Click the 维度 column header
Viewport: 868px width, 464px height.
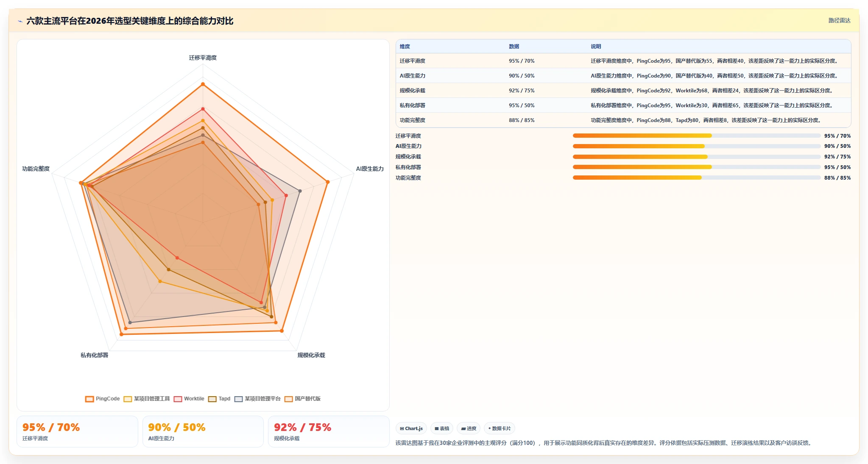pos(405,47)
